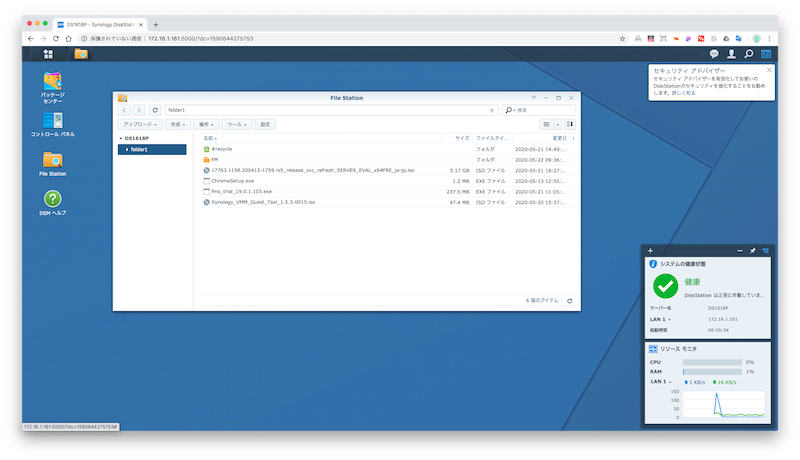Expand the folder1 tree node
Viewport: 800px width, 460px height.
pyautogui.click(x=127, y=149)
